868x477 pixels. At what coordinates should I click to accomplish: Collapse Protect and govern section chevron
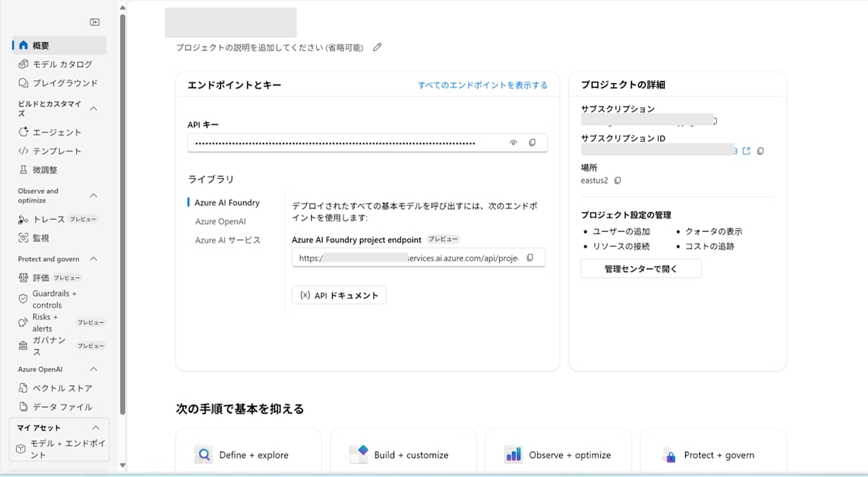tap(93, 259)
